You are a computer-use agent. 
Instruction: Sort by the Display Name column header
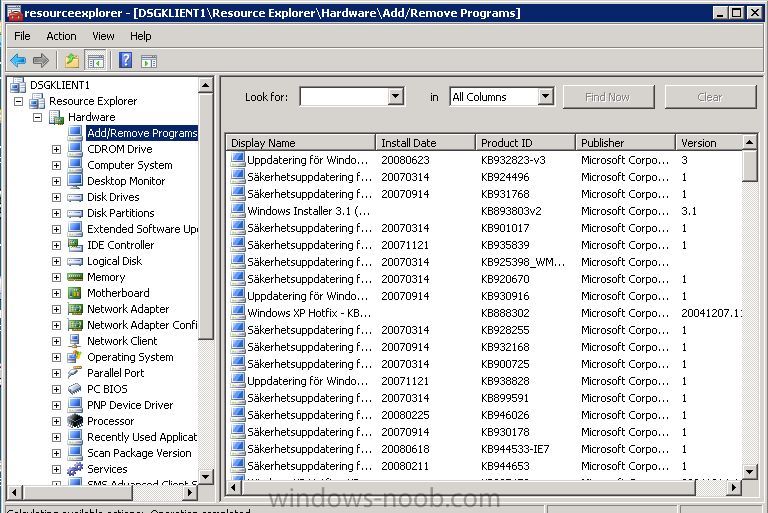click(301, 143)
